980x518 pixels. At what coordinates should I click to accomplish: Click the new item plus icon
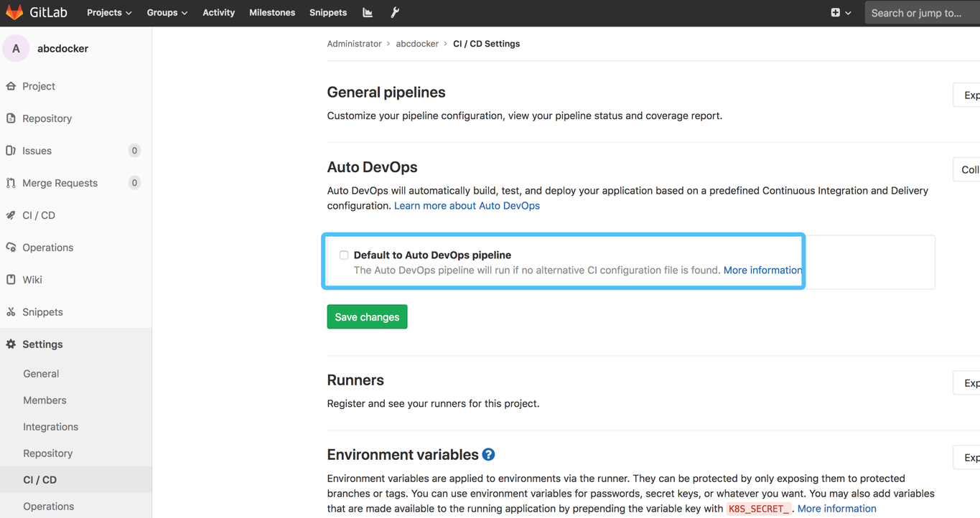coord(835,13)
